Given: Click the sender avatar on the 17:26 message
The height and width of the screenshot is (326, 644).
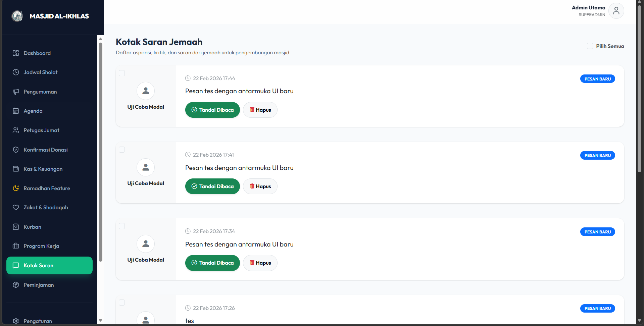Looking at the screenshot, I should click(146, 318).
